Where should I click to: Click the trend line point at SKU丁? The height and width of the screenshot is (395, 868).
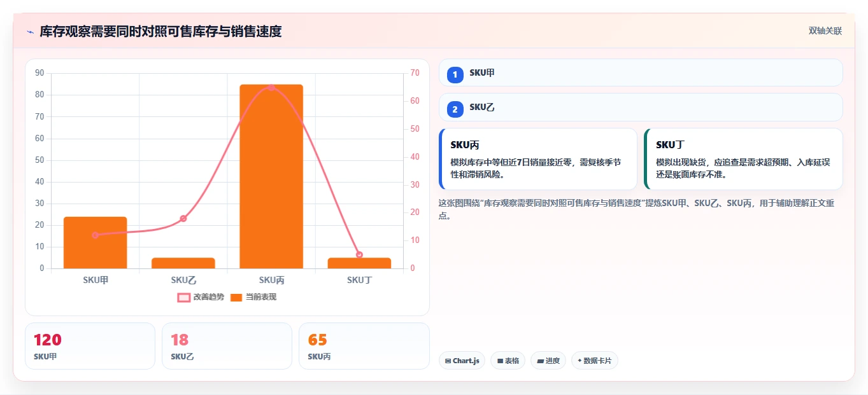pyautogui.click(x=359, y=254)
